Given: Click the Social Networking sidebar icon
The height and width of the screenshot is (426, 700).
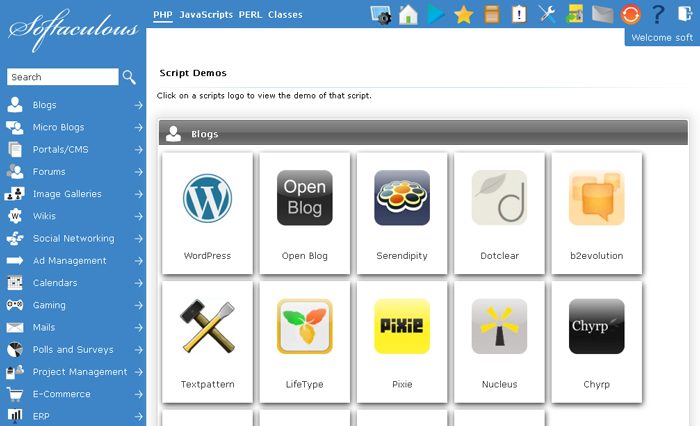Looking at the screenshot, I should pyautogui.click(x=15, y=238).
